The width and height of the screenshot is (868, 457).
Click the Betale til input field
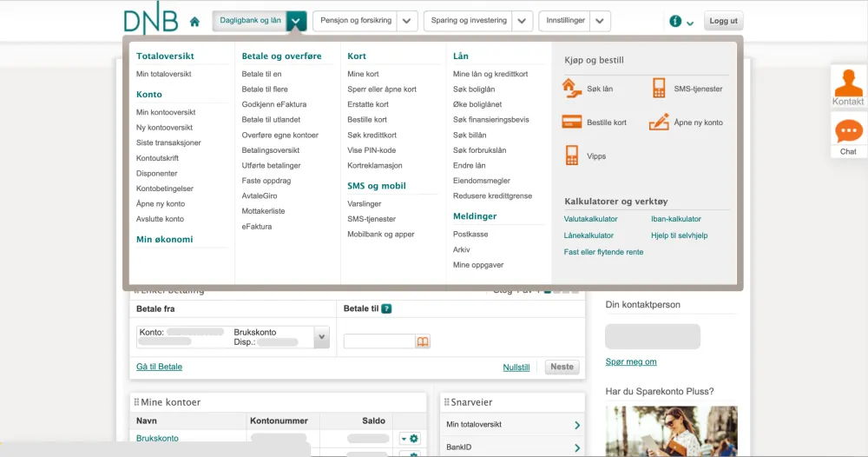pos(379,342)
